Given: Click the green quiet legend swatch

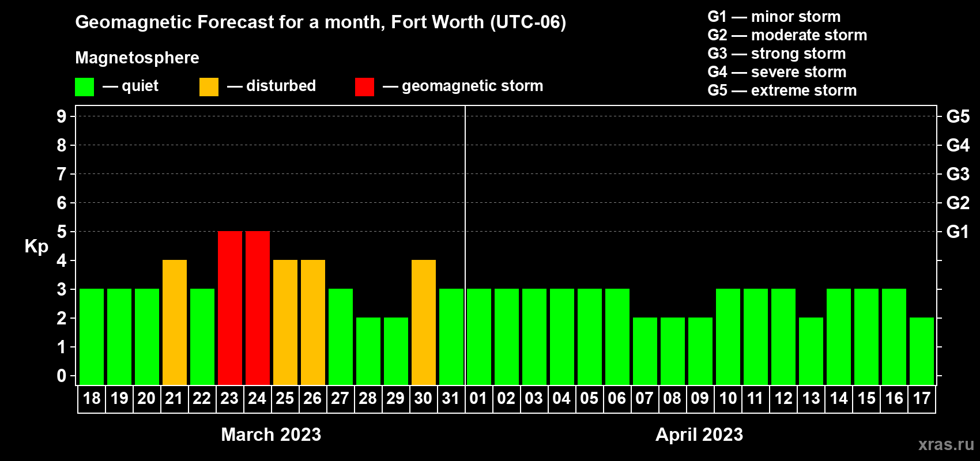Looking at the screenshot, I should 84,87.
